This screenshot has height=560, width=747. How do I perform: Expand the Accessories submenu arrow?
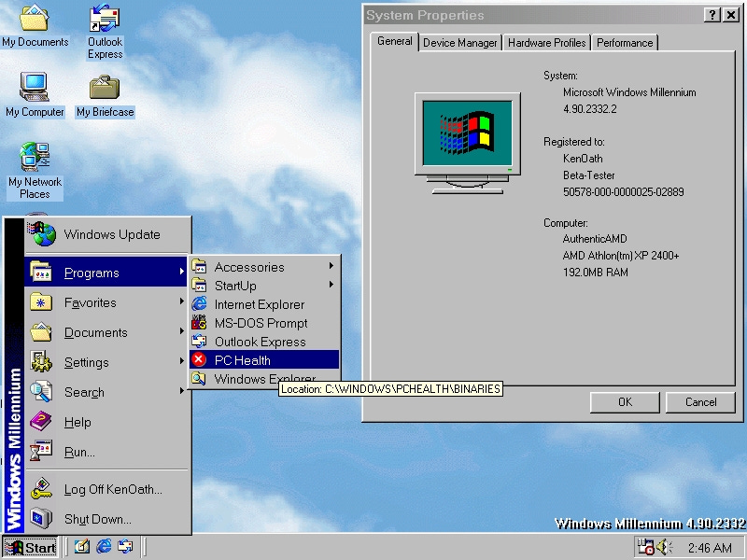(331, 266)
